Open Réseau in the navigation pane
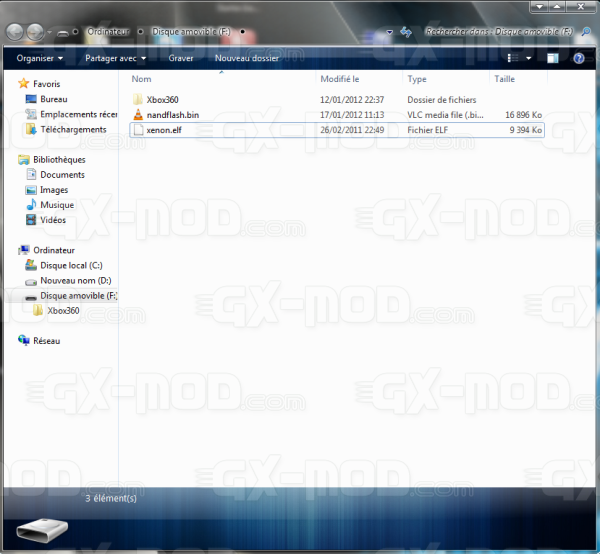Image resolution: width=600 pixels, height=554 pixels. tap(47, 341)
